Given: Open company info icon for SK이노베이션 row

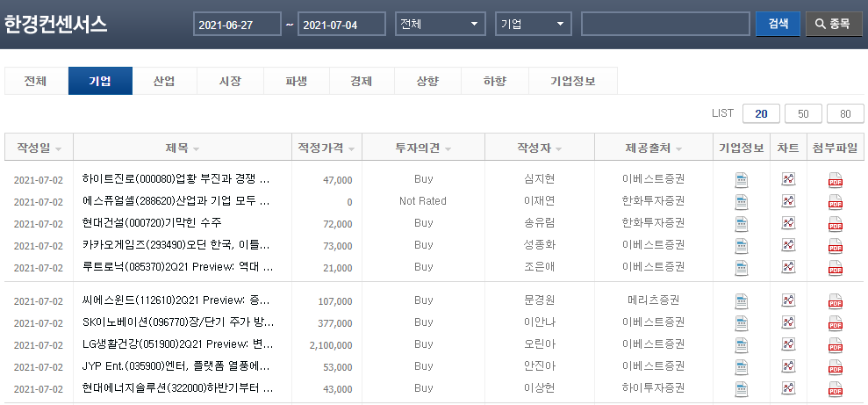Looking at the screenshot, I should coord(742,323).
